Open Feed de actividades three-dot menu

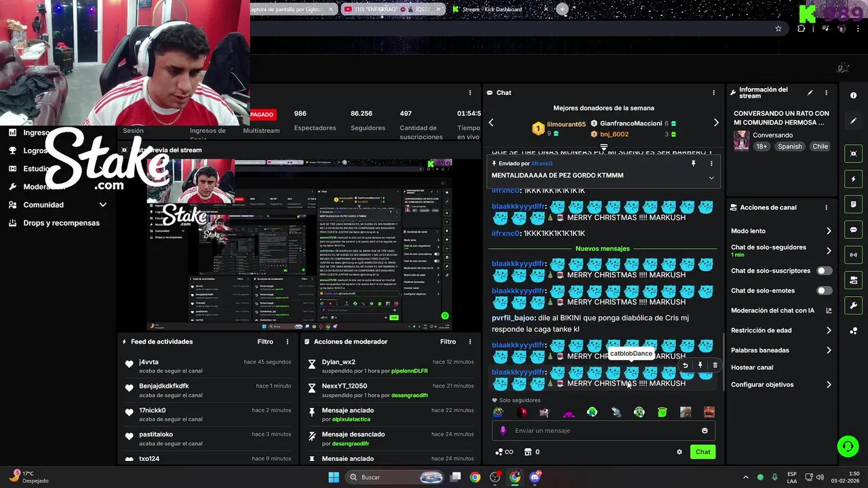point(288,342)
